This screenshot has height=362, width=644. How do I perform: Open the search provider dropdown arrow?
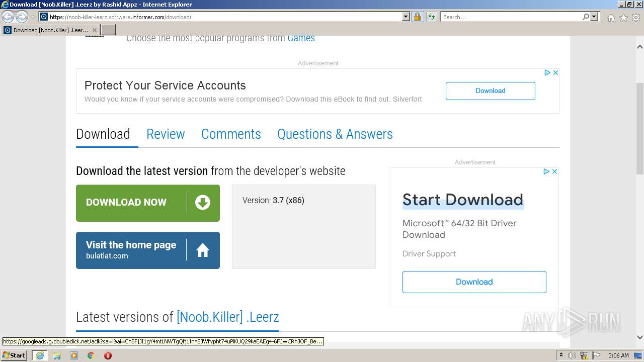(594, 17)
